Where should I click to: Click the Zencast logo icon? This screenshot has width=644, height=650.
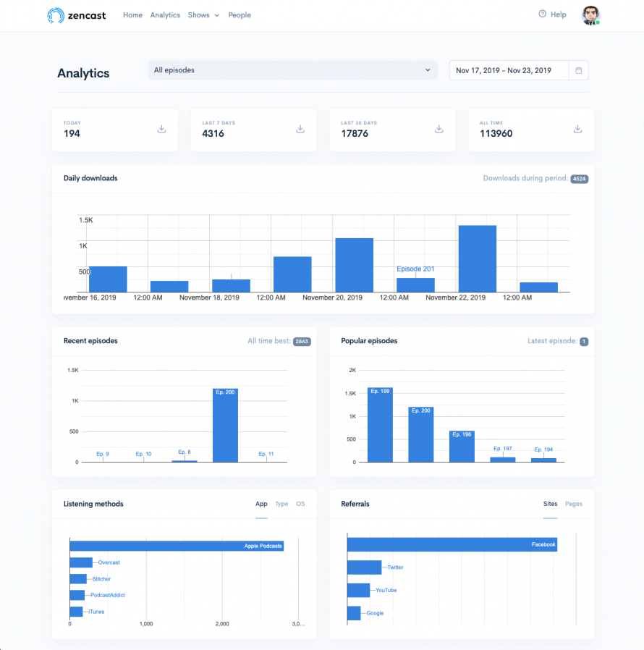(54, 15)
